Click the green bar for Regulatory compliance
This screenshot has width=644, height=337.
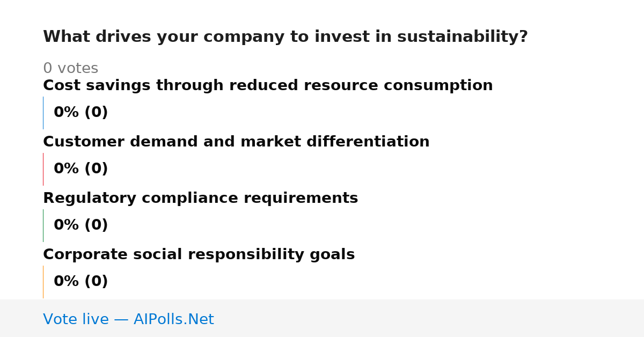coord(43,225)
